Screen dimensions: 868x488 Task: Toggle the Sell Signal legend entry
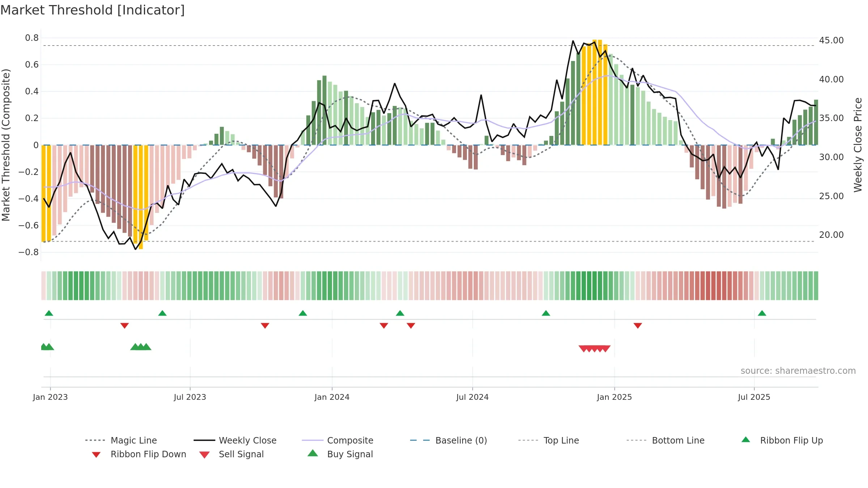(231, 454)
